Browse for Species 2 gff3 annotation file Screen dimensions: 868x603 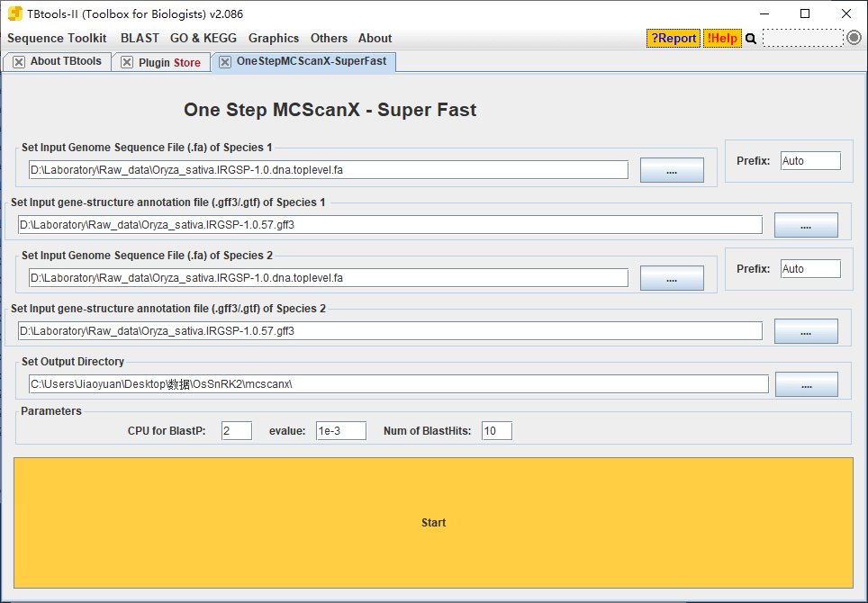[x=806, y=331]
